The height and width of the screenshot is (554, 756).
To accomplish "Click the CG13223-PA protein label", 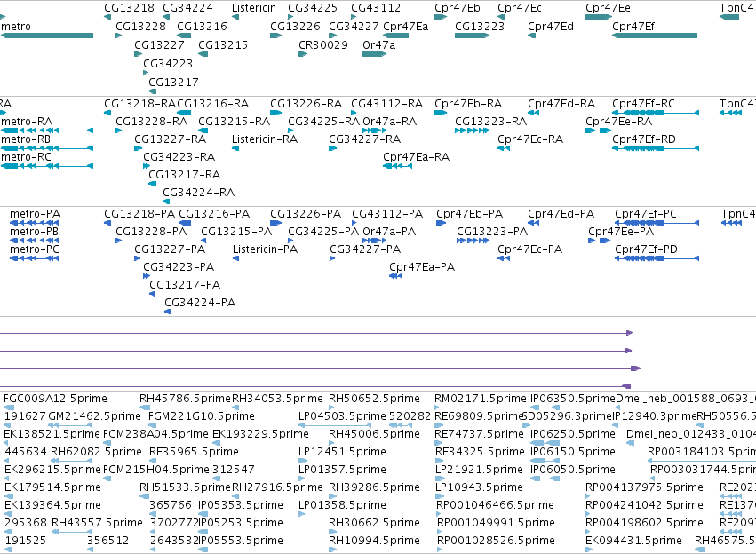I will click(x=492, y=231).
